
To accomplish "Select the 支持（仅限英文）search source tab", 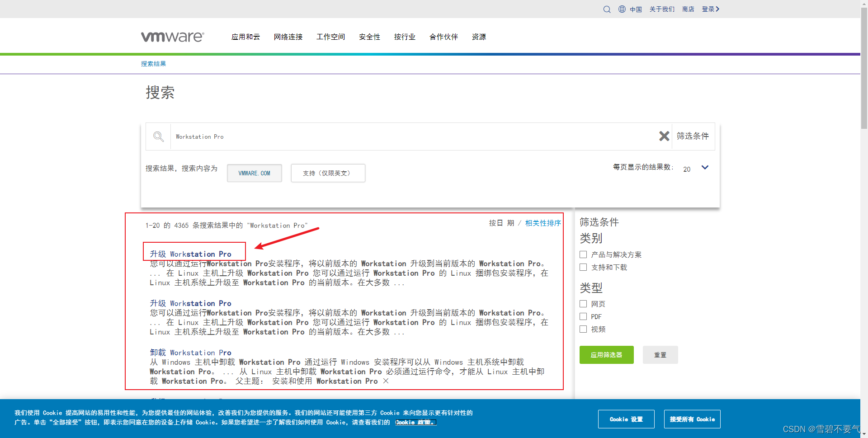I will (328, 173).
